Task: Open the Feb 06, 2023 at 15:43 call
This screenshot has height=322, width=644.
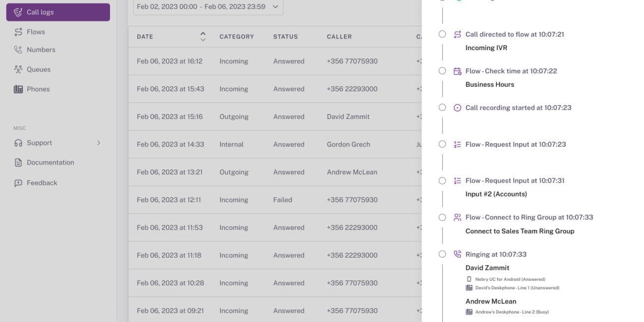Action: coord(275,89)
